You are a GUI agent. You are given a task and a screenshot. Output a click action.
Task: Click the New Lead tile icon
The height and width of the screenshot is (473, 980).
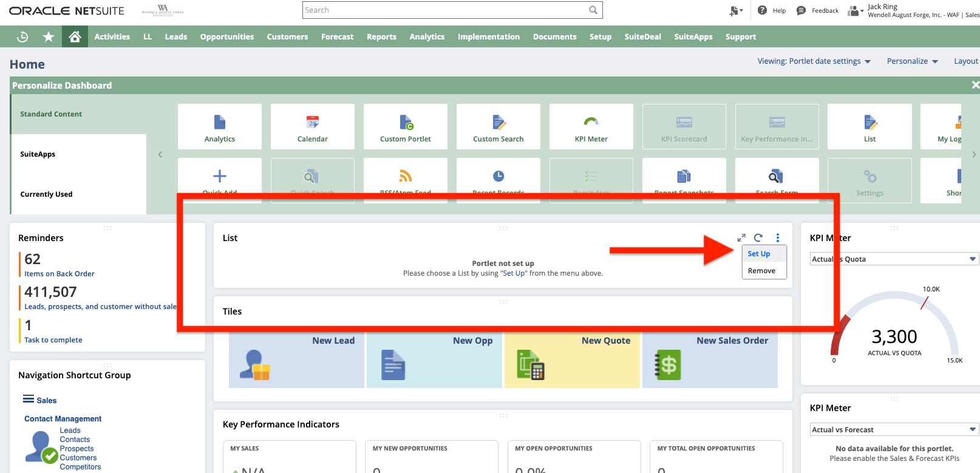pyautogui.click(x=255, y=365)
